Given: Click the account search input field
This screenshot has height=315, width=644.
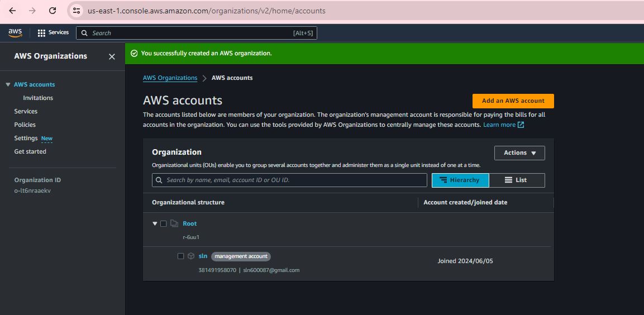Looking at the screenshot, I should [289, 180].
